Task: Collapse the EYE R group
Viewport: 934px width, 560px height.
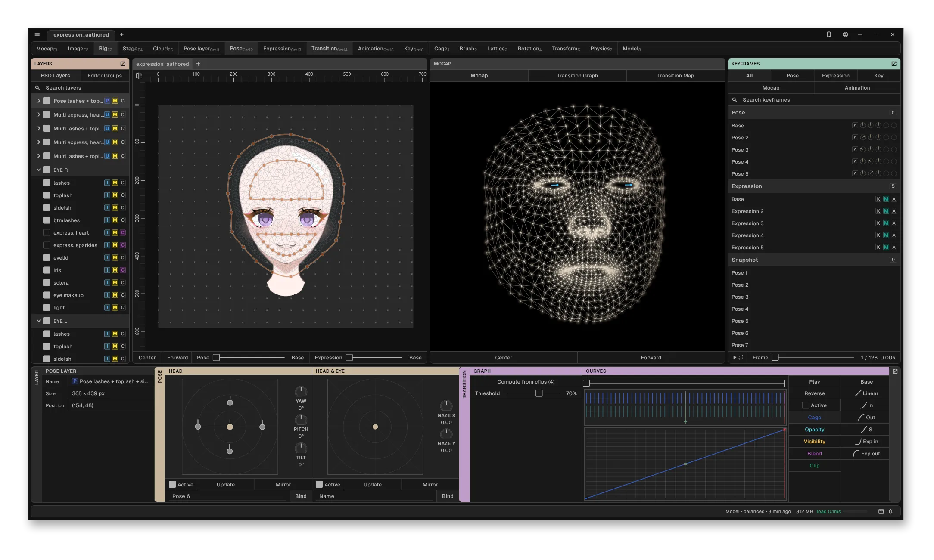Action: [39, 170]
